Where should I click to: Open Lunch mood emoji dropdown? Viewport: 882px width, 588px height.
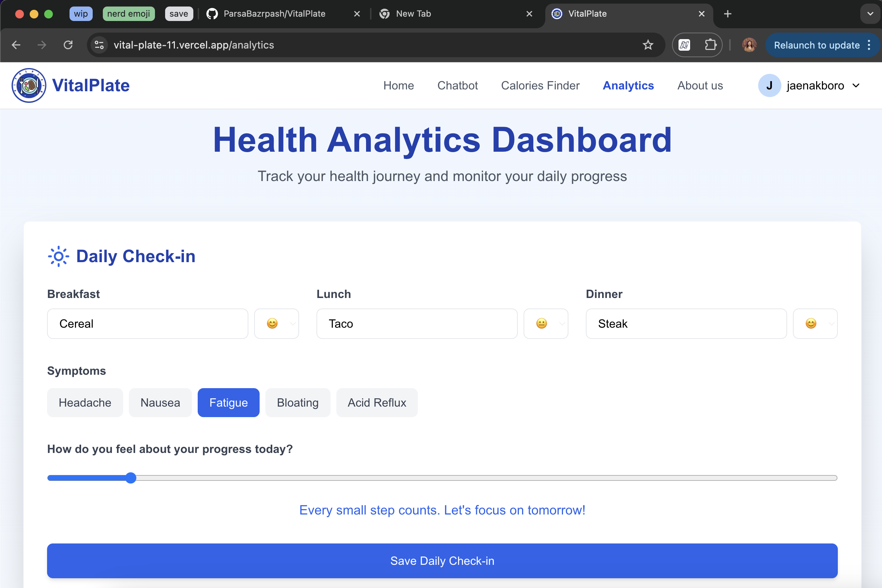(x=546, y=324)
